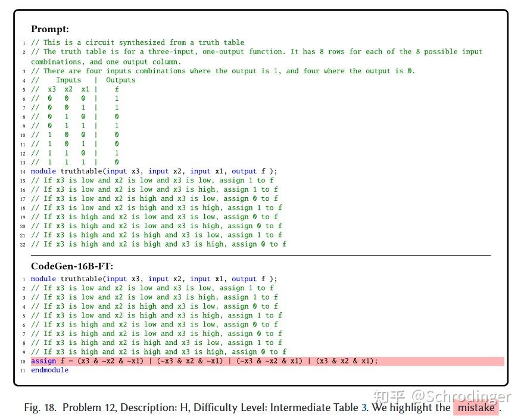
Task: Click line number 14 in the prompt
Action: coord(23,172)
